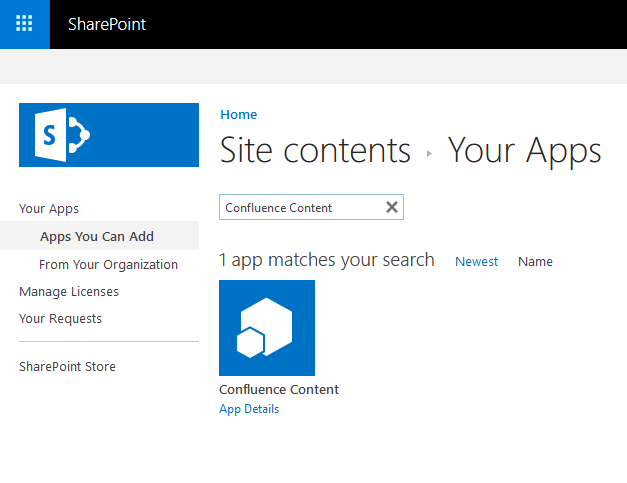Go to SharePoint Store
This screenshot has height=483, width=627.
[67, 366]
